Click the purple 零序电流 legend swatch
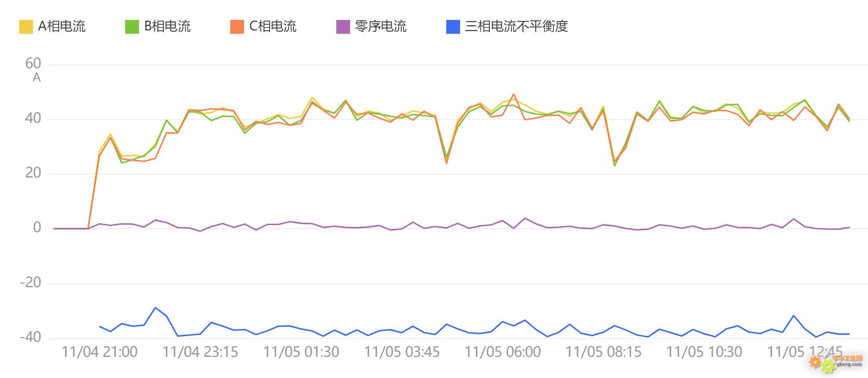Image resolution: width=868 pixels, height=378 pixels. [x=343, y=27]
